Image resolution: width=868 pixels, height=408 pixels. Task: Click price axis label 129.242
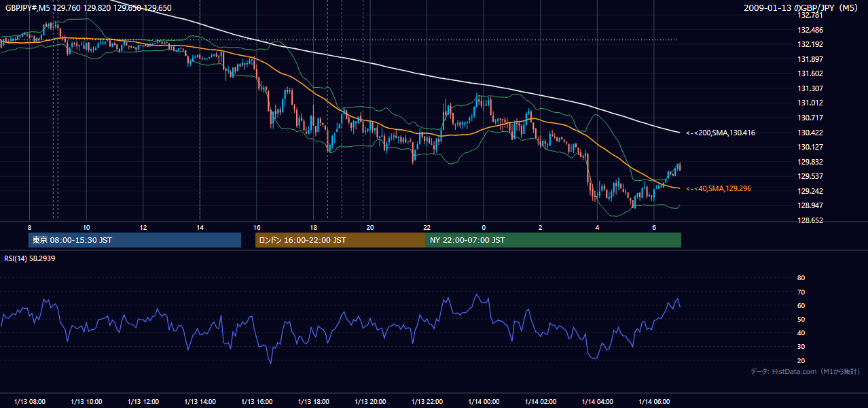point(810,191)
